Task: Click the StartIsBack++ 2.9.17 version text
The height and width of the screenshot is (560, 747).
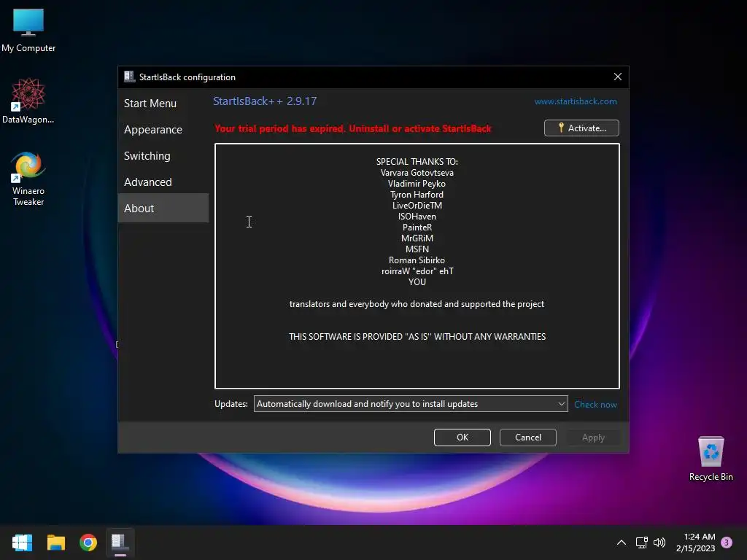Action: coord(265,101)
